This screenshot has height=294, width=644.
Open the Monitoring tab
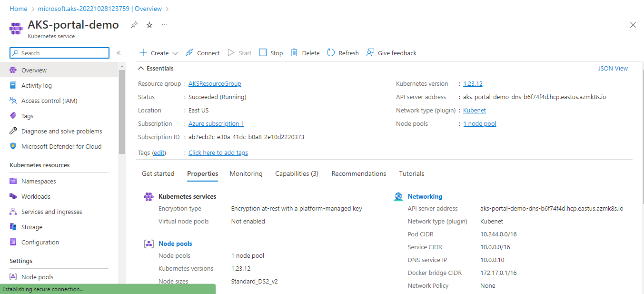click(246, 174)
